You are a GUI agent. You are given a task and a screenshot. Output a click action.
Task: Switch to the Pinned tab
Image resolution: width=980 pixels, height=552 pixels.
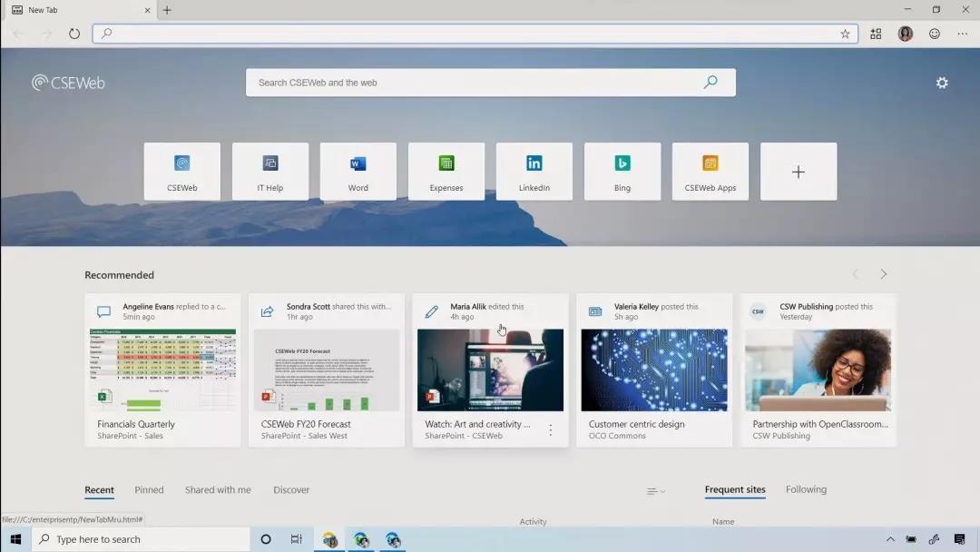coord(149,490)
